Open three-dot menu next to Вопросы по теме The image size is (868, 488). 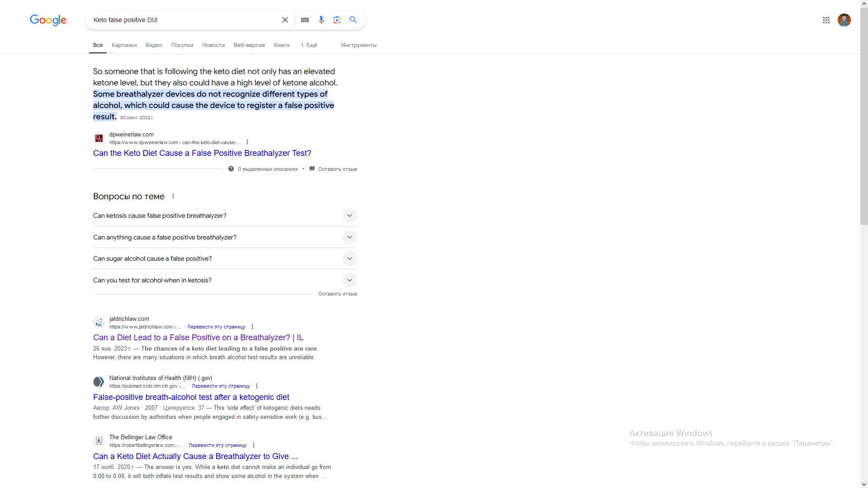pos(173,196)
